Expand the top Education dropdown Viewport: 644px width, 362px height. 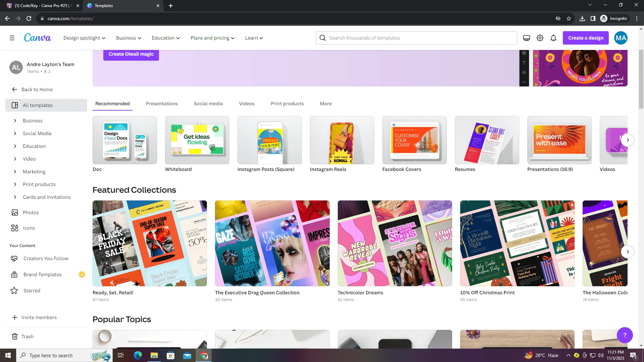pyautogui.click(x=166, y=38)
